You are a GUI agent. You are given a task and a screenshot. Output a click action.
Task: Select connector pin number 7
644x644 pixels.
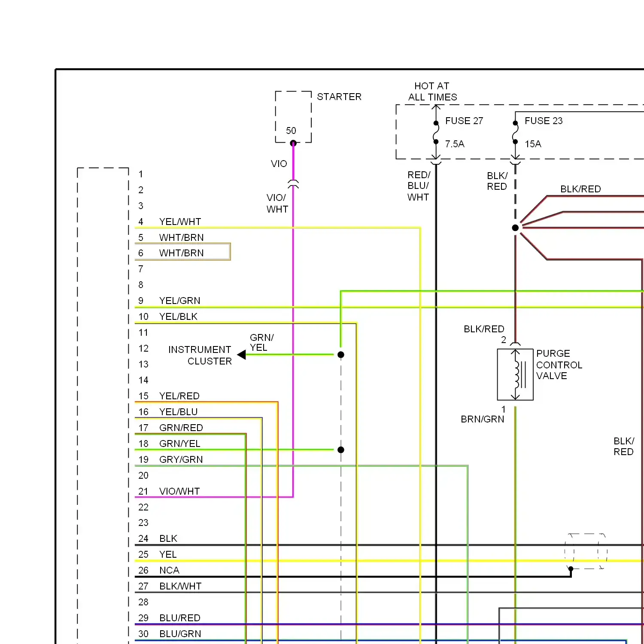click(140, 269)
